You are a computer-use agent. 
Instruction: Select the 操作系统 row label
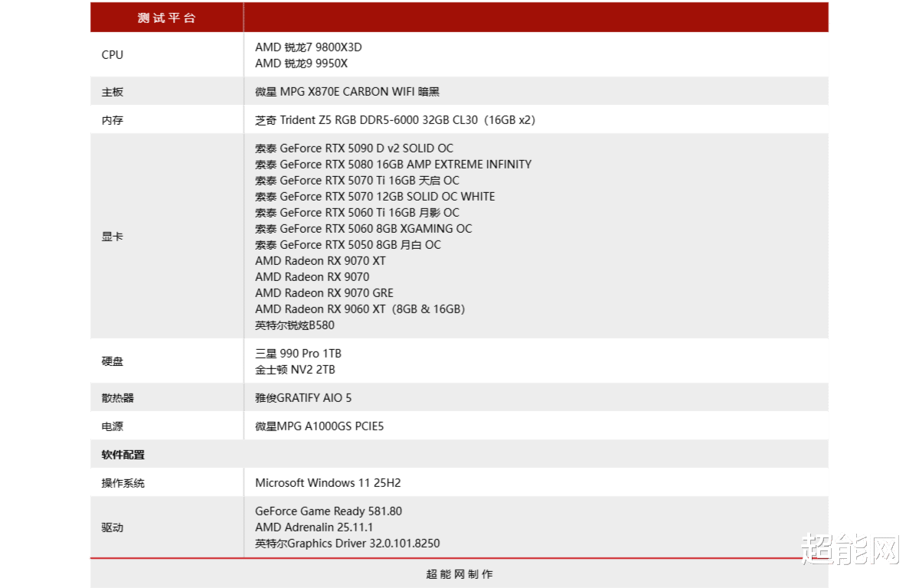coord(123,483)
